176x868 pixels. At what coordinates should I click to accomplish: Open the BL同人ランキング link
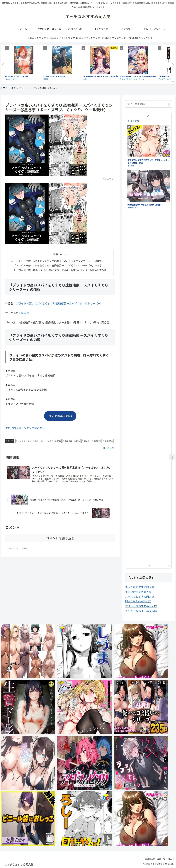pos(36,38)
